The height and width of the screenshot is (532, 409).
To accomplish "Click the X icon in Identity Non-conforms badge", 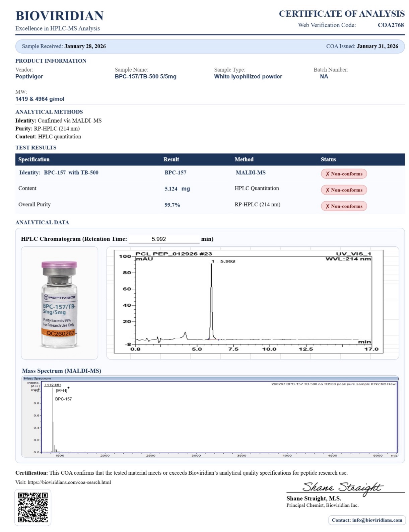I will [x=328, y=174].
